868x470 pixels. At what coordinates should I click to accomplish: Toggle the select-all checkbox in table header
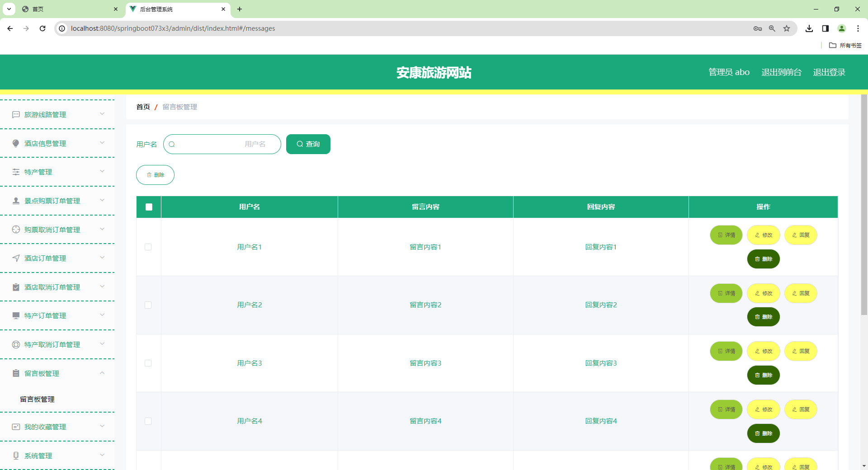point(149,207)
